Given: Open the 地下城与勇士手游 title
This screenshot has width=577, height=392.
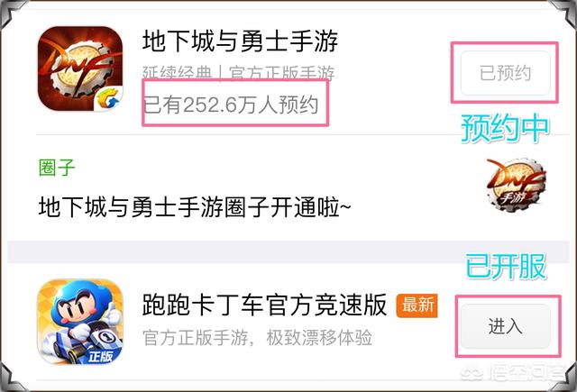Looking at the screenshot, I should [240, 41].
